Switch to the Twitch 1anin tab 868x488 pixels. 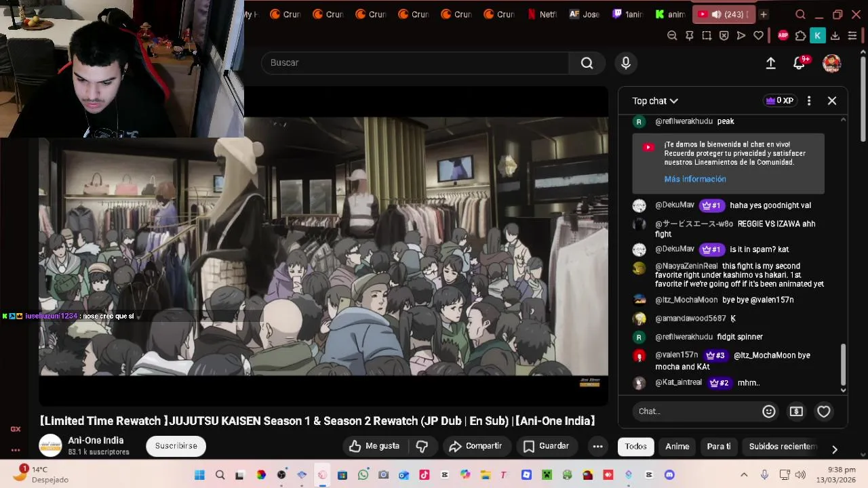(627, 14)
